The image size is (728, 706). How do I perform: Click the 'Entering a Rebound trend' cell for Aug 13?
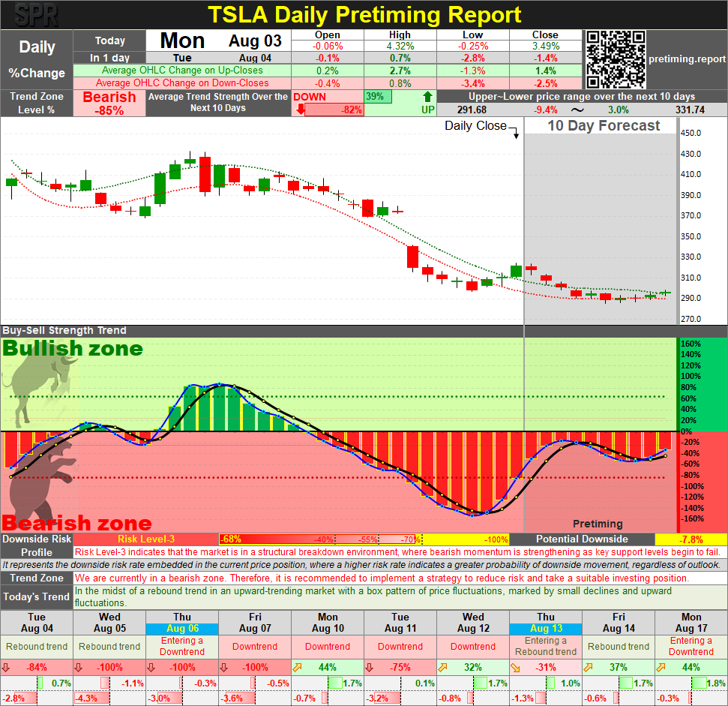click(x=546, y=646)
